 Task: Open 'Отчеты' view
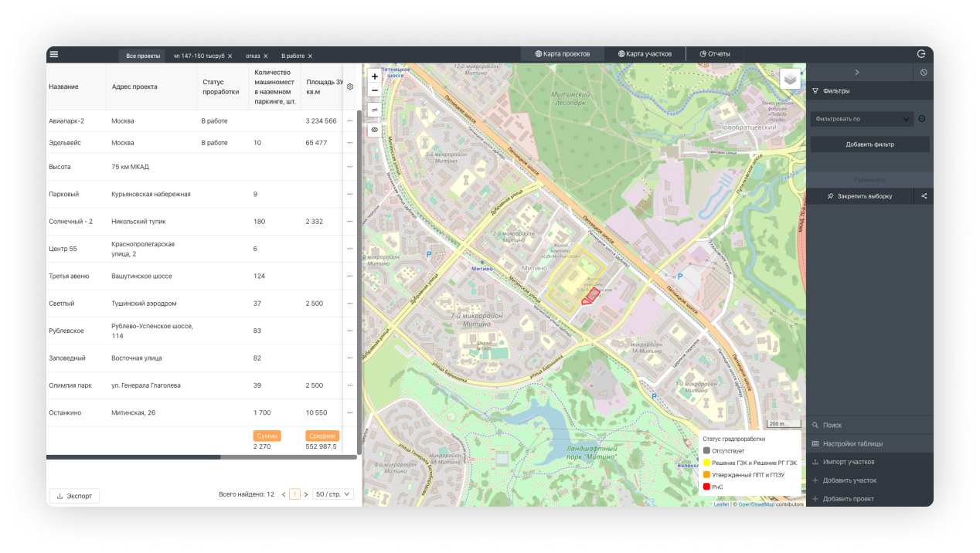tap(715, 54)
